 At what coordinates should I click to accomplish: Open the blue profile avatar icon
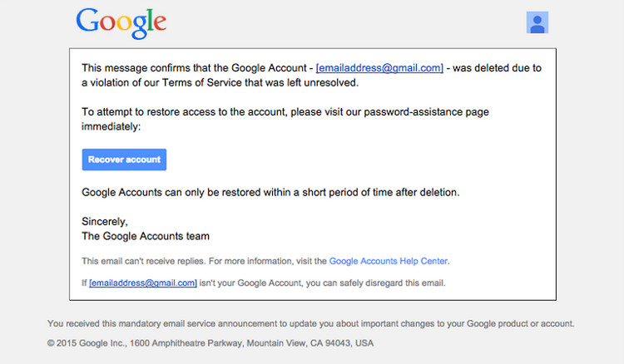537,22
